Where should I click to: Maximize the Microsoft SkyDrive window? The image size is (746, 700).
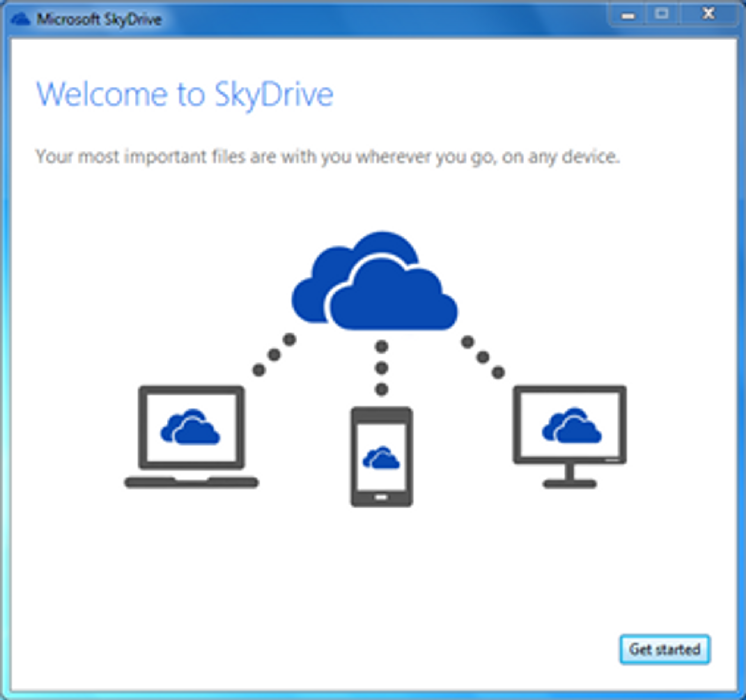662,15
